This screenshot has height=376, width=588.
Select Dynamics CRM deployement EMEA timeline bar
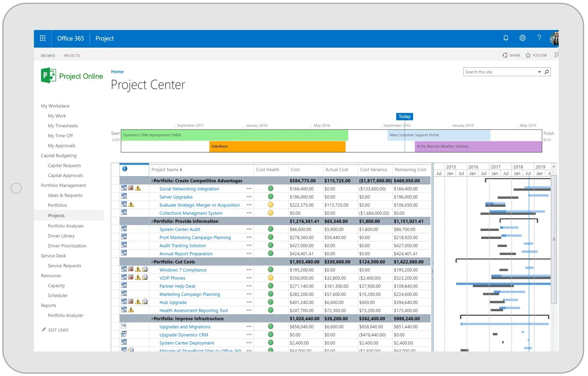pyautogui.click(x=234, y=135)
